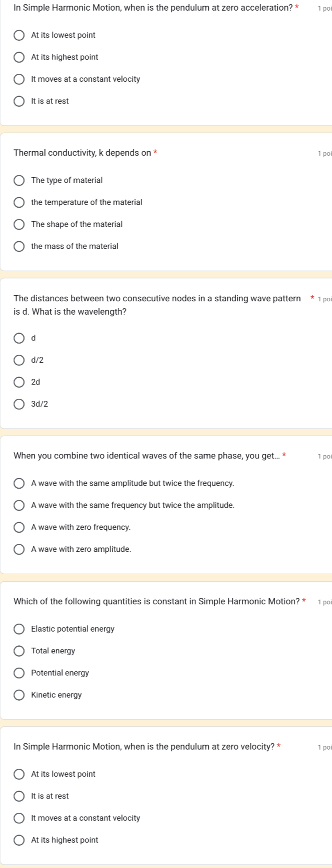The image size is (332, 868).
Task: Select 'At its highest point' for zero velocity
Action: pyautogui.click(x=19, y=840)
